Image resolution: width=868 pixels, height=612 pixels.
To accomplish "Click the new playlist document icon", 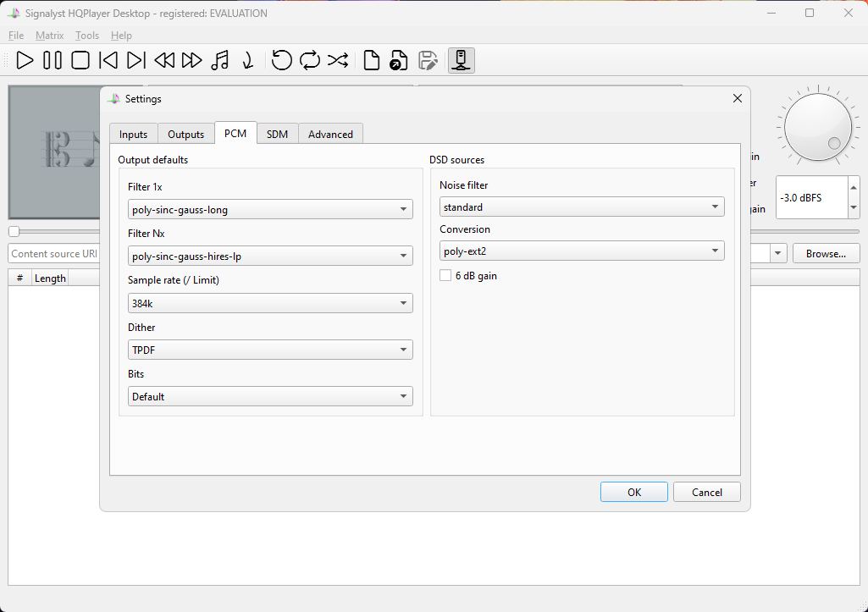I will pos(372,60).
